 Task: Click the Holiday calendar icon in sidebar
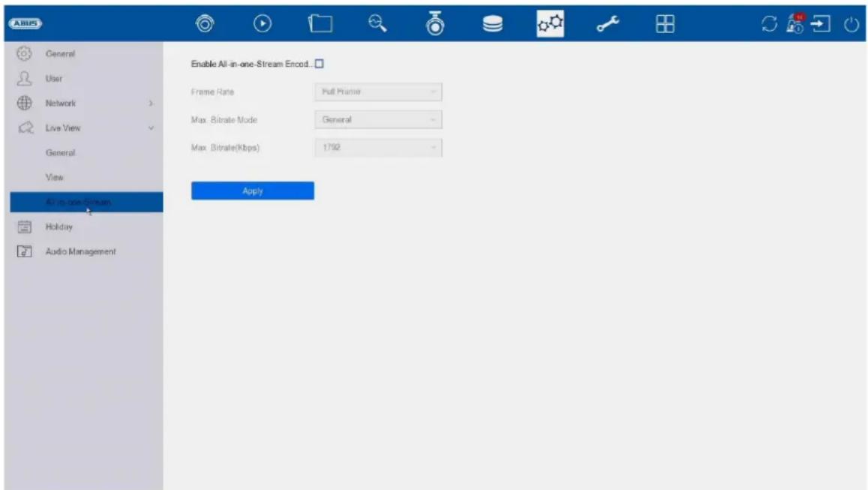point(24,227)
